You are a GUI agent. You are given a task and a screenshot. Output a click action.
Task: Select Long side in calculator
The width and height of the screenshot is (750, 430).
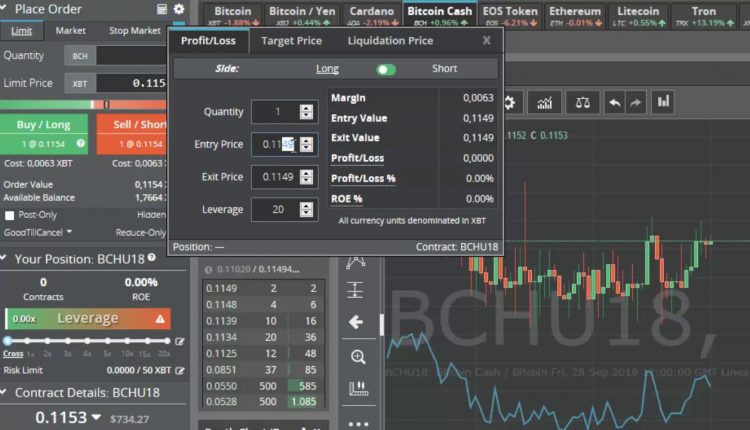click(327, 68)
